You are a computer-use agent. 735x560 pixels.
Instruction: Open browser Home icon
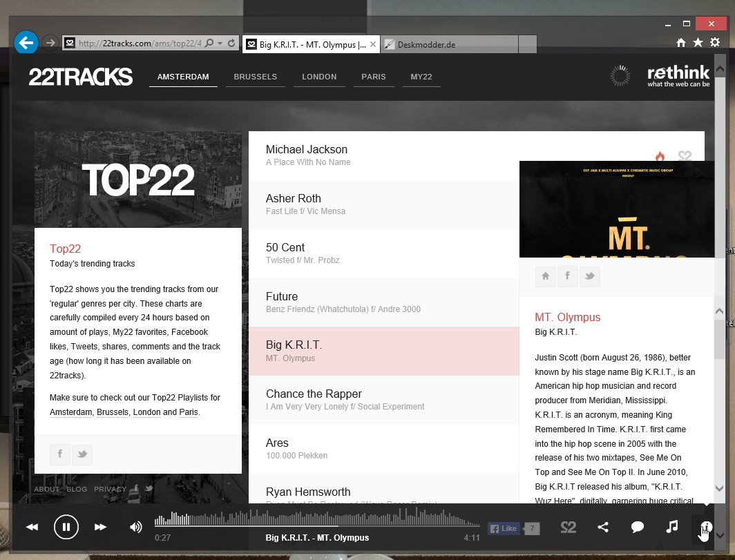(x=681, y=43)
